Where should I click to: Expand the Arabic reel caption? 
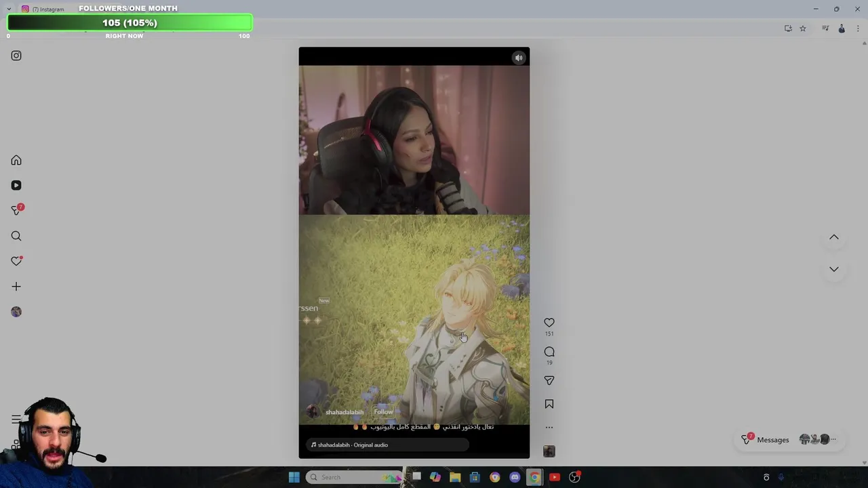pyautogui.click(x=423, y=427)
